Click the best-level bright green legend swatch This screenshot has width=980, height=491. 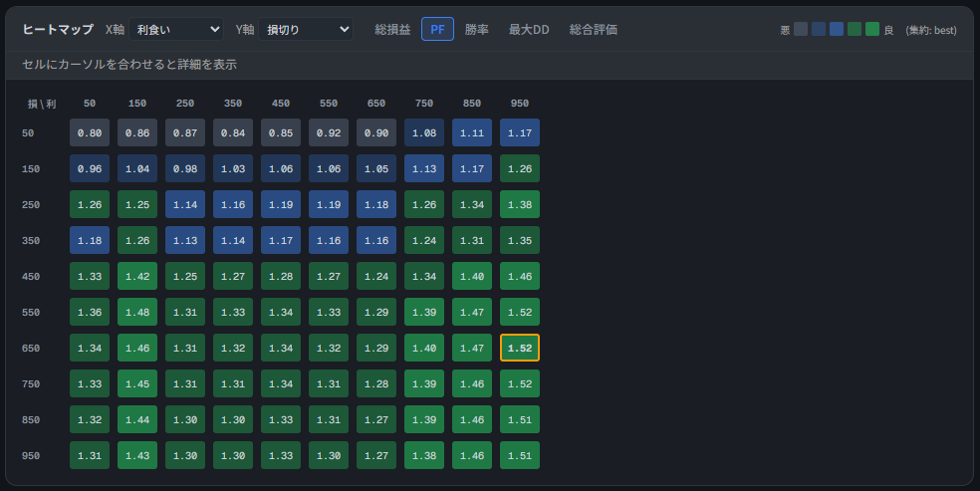(x=872, y=29)
